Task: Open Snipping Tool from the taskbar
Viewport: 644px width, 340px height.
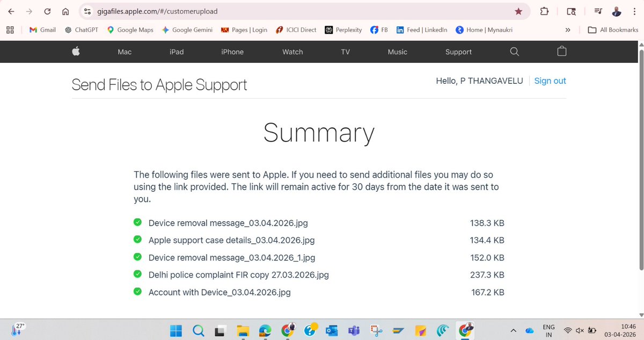Action: coord(375,330)
